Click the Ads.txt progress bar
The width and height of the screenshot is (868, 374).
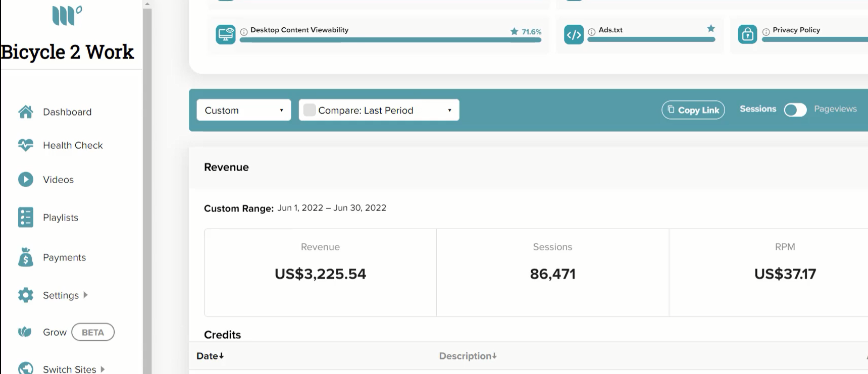point(651,39)
